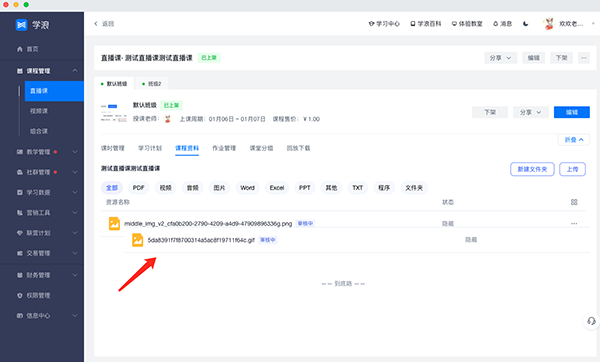
Task: Open 学习中心 in top bar
Action: point(384,24)
